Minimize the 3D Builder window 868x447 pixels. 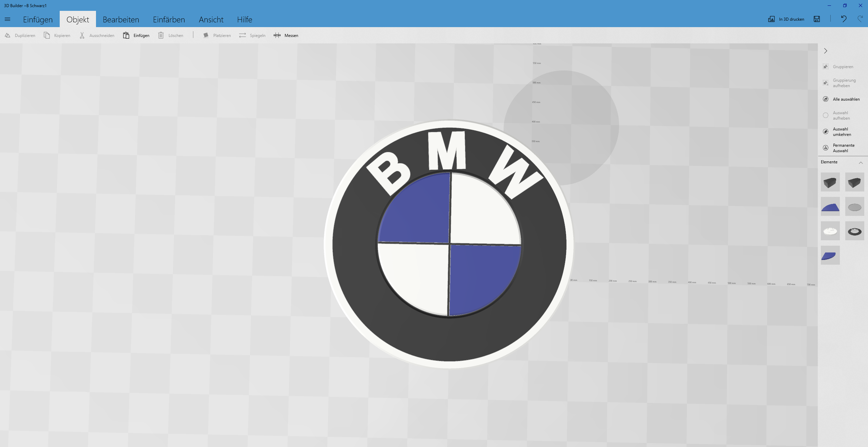(x=829, y=5)
